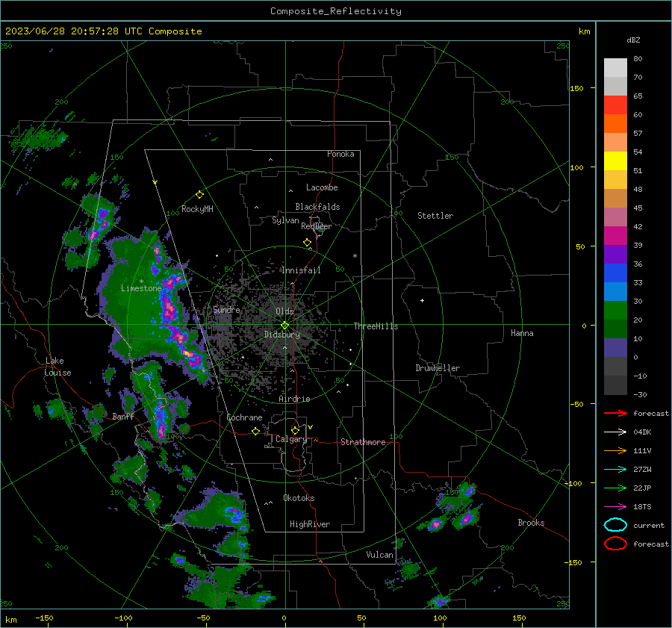The image size is (672, 628).
Task: Click the orange 111V arrow in legend
Action: point(615,450)
